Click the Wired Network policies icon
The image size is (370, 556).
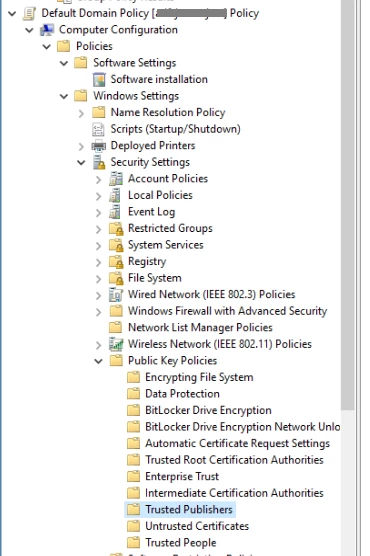(x=116, y=295)
